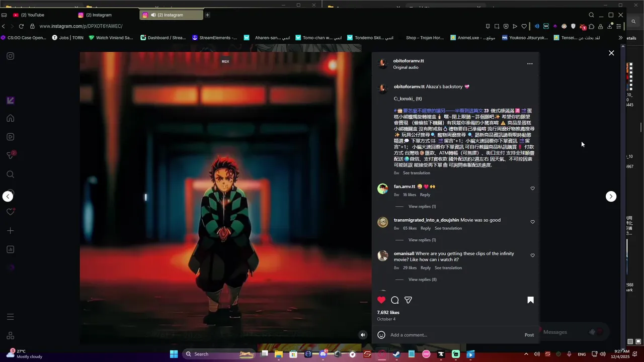Select the active Instagram tab playing audio
644x362 pixels.
tap(171, 15)
